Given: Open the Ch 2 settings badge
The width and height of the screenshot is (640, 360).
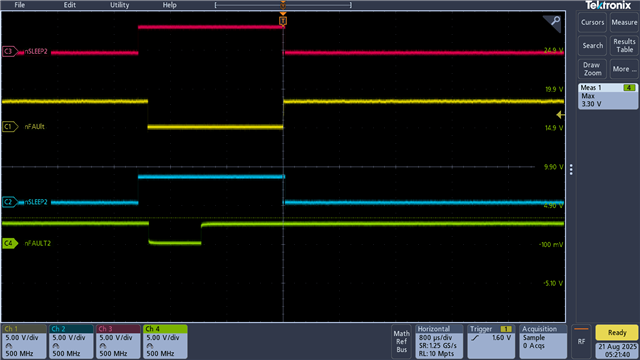Looking at the screenshot, I should [x=71, y=342].
